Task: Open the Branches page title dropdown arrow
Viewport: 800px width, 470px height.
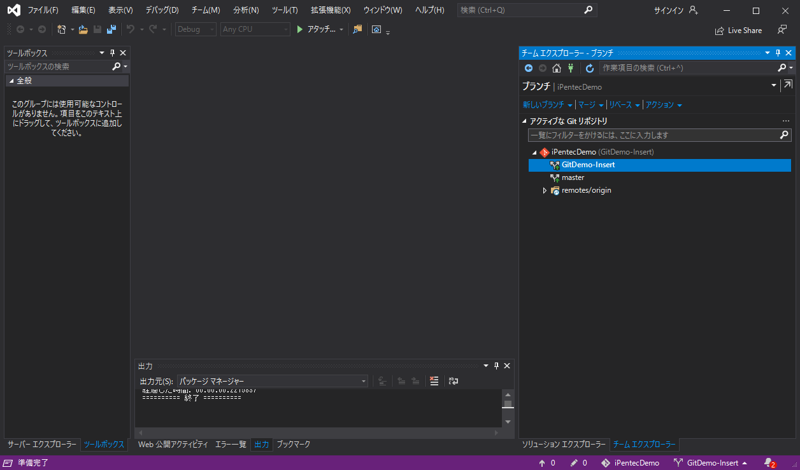Action: click(773, 85)
